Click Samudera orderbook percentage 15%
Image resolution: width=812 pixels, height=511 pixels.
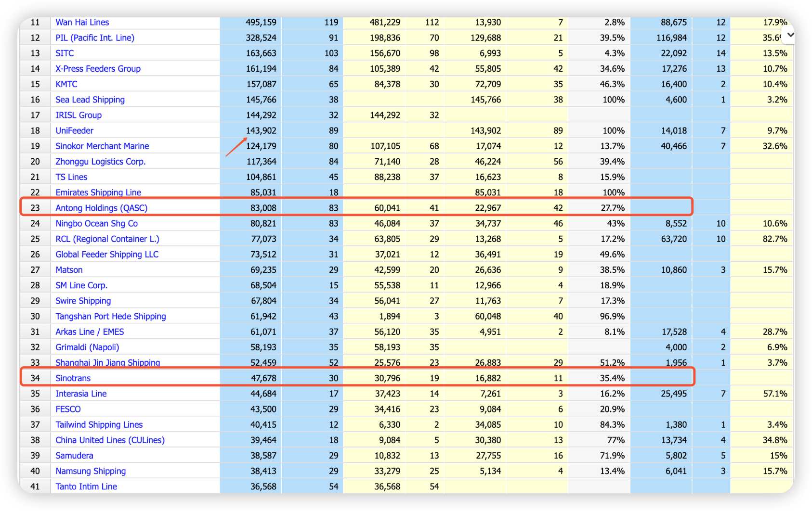(x=779, y=455)
